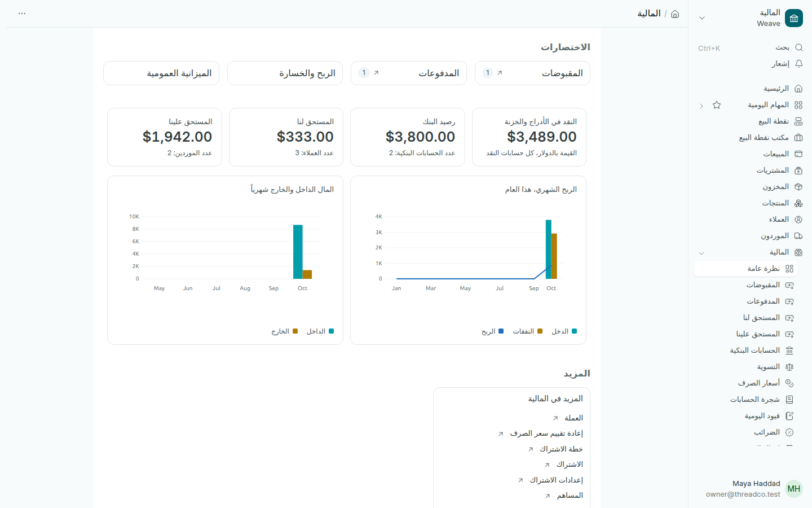Select نظرة عامة in the finance submenu
Screen dimensions: 812x508
tap(746, 269)
